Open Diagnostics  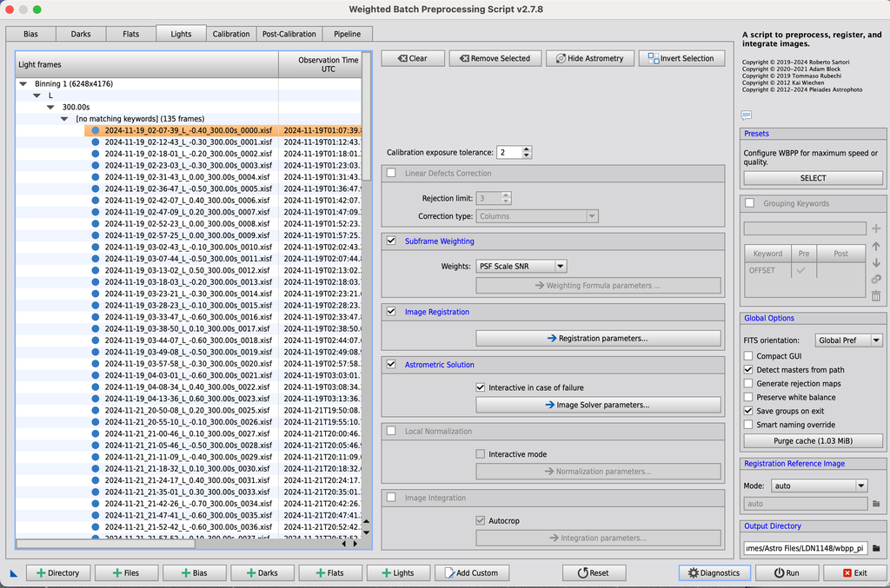click(714, 572)
